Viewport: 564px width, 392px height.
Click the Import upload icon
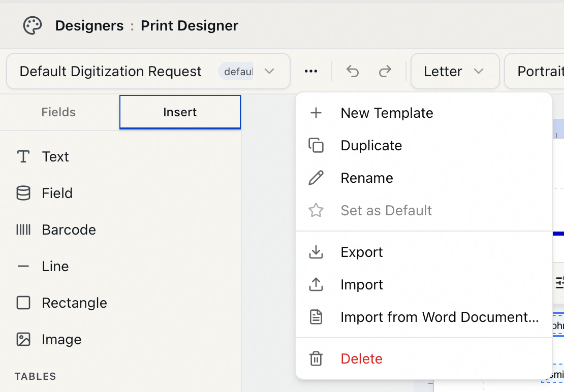pos(316,284)
